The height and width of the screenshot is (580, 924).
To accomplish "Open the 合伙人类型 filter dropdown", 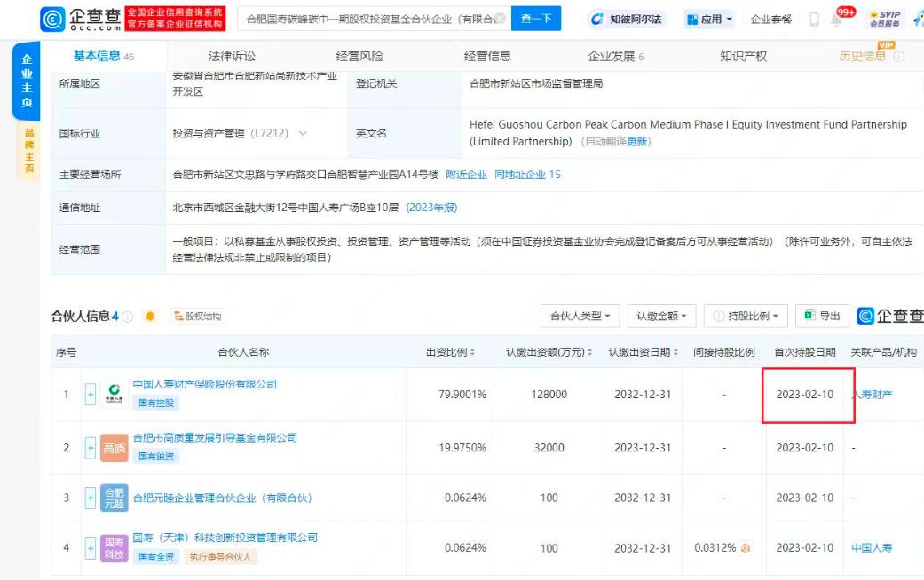I will pos(582,316).
